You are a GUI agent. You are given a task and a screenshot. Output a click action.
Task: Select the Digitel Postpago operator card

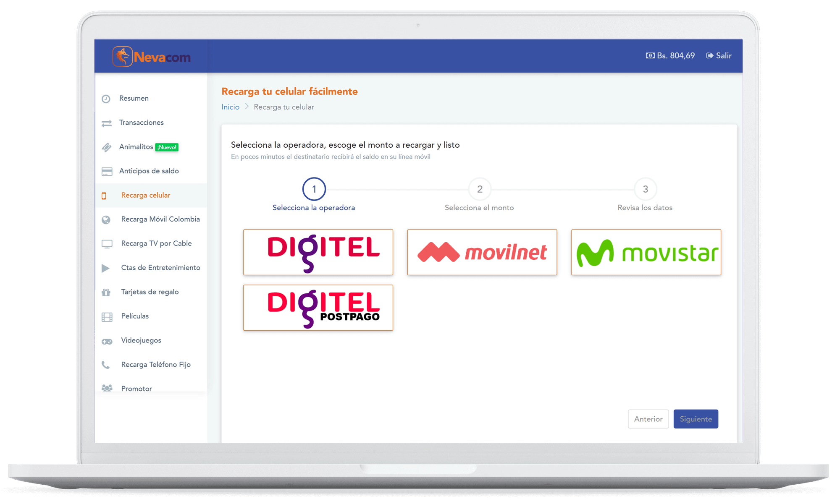(x=318, y=308)
